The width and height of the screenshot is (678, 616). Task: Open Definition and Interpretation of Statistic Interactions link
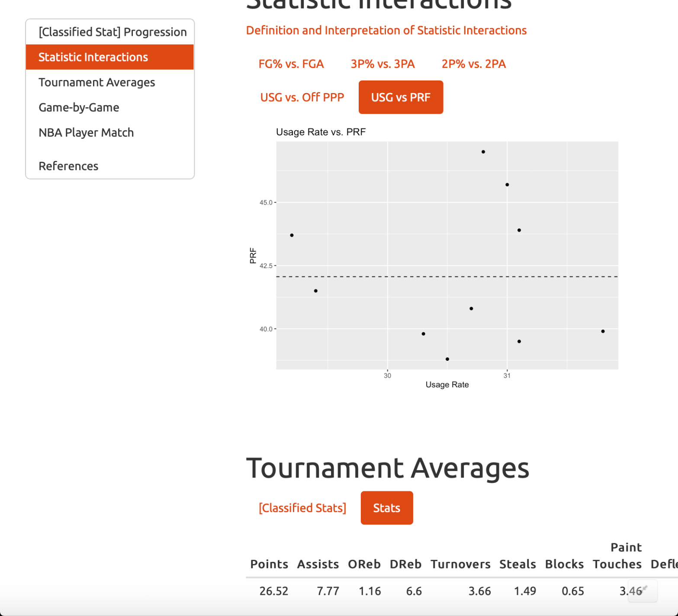(386, 30)
